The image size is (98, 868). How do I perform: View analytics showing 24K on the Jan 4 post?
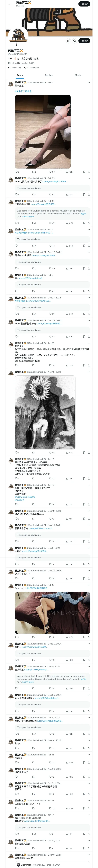click(x=69, y=246)
